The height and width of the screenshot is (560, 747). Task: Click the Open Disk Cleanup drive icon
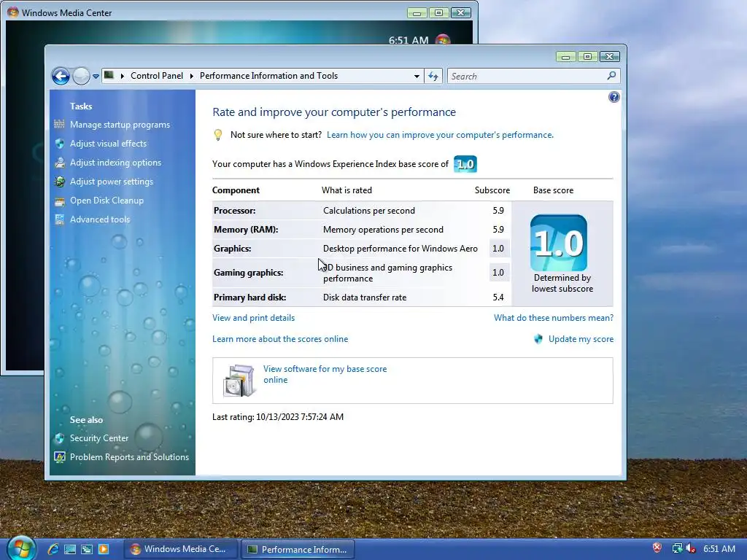60,201
